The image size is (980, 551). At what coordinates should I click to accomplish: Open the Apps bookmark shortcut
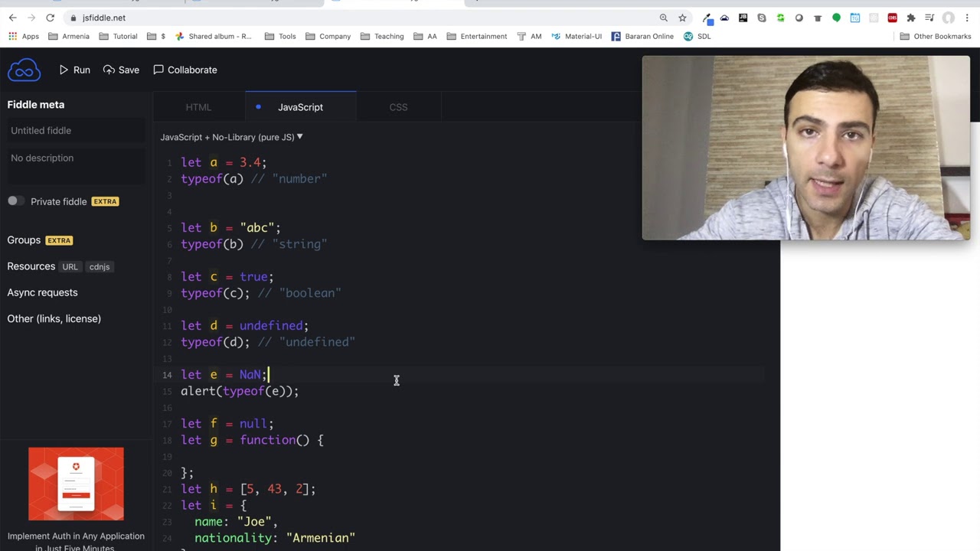point(24,36)
